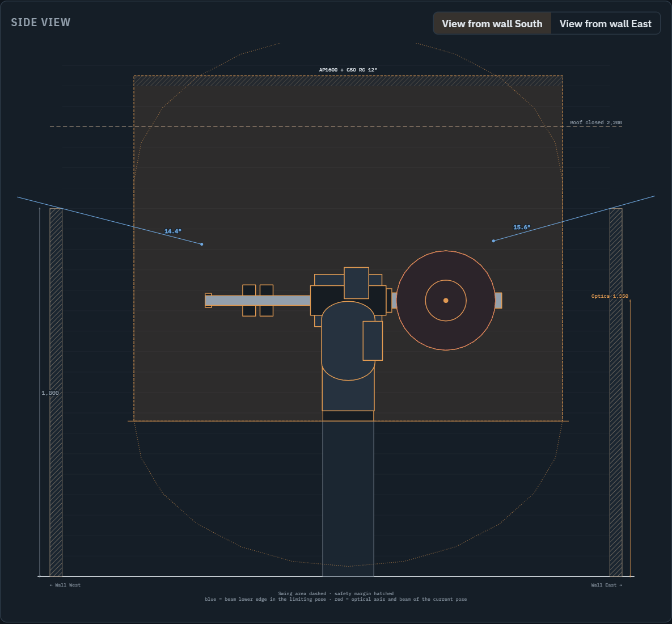Click the 15.6° angle label
Screen dimensions: 672x624
click(x=522, y=227)
